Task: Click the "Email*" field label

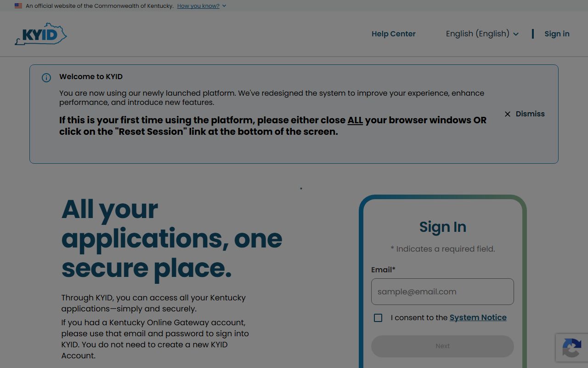Action: (383, 270)
